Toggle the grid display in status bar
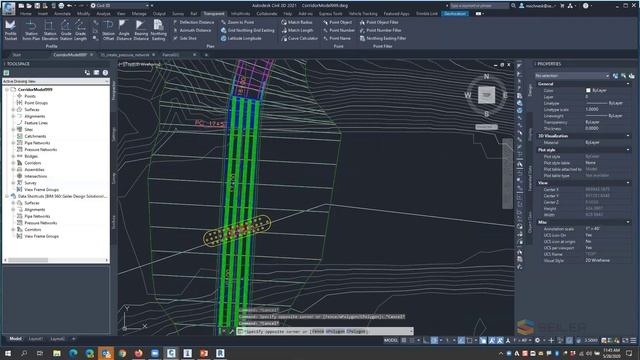Image resolution: width=640 pixels, height=360 pixels. click(x=404, y=340)
